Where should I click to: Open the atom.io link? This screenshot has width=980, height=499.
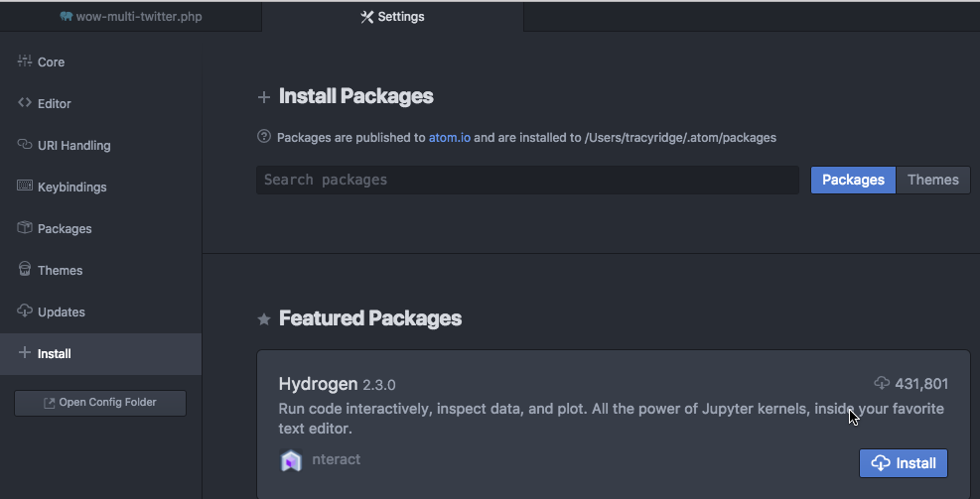(450, 137)
